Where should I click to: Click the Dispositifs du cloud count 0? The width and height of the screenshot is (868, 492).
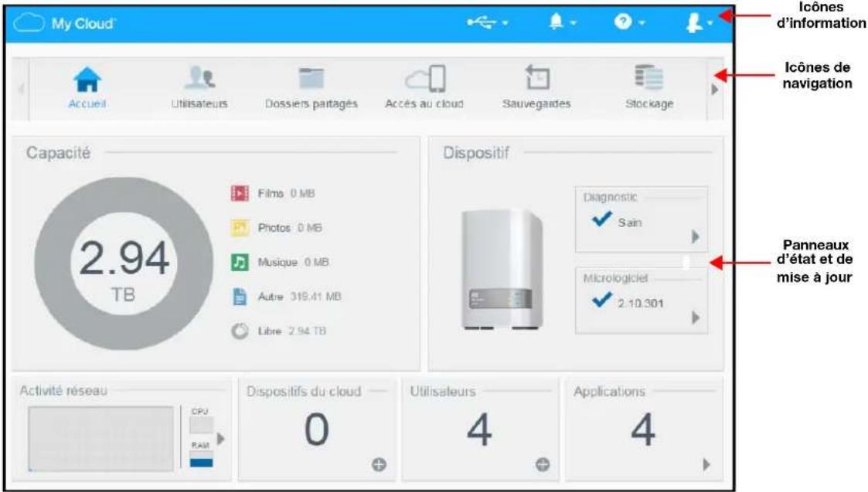(317, 429)
